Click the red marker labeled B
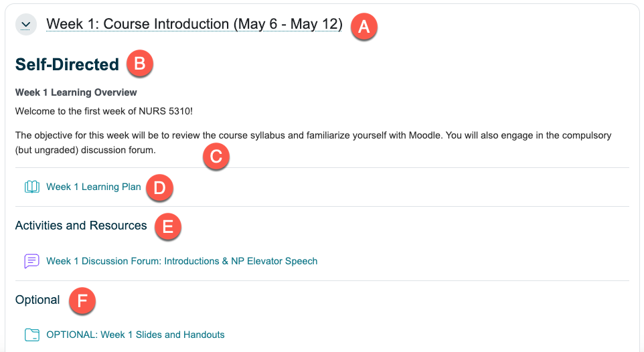The height and width of the screenshot is (352, 644). [140, 64]
